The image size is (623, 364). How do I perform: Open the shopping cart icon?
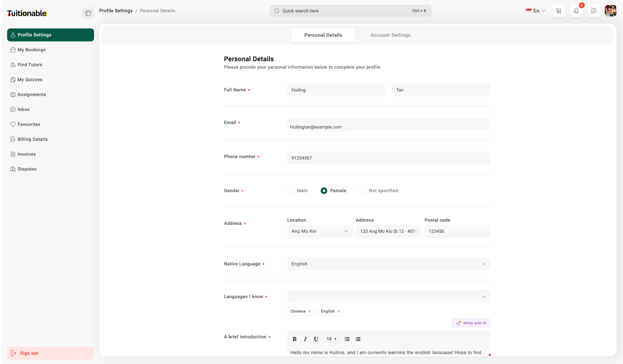[x=558, y=11]
